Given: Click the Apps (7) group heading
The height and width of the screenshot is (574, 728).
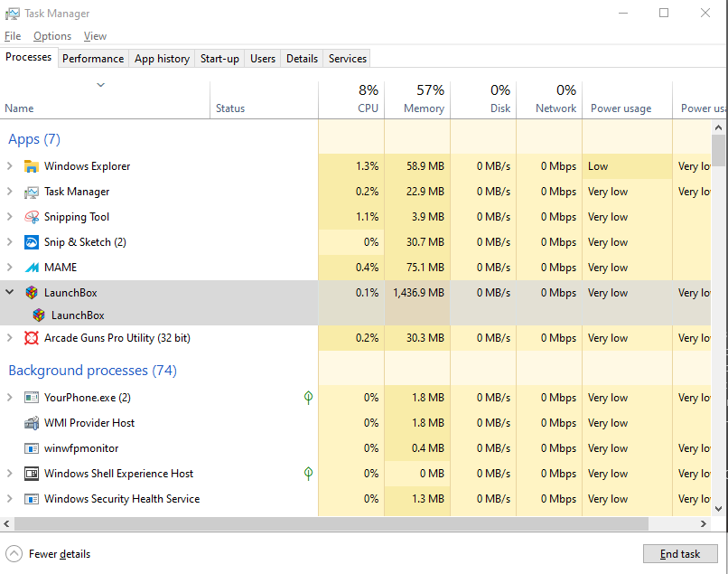Looking at the screenshot, I should 34,139.
